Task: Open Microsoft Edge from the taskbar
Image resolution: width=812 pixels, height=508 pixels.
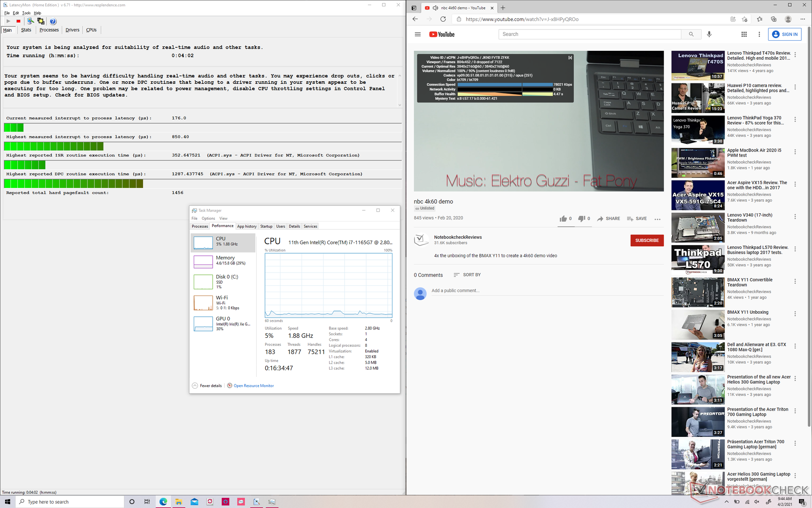Action: coord(163,502)
